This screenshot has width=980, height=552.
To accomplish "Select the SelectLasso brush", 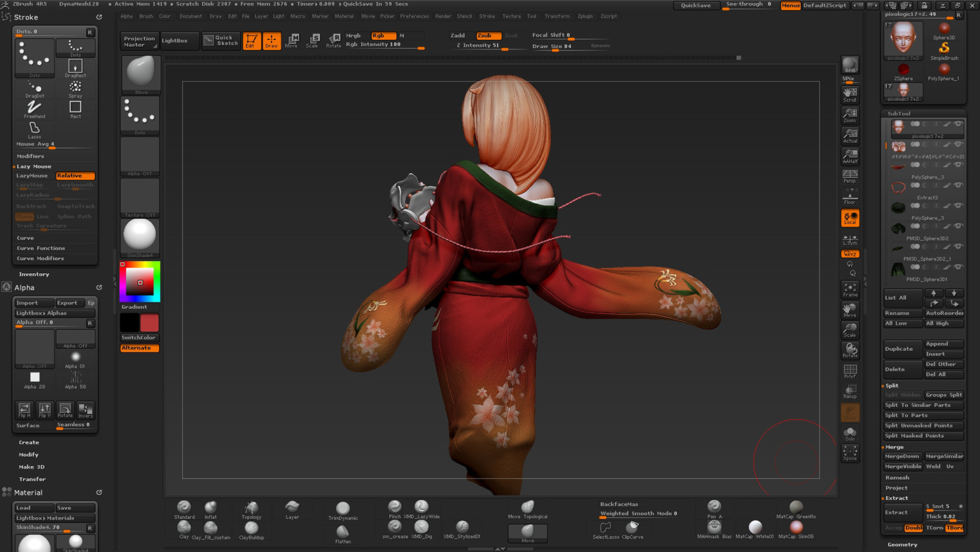I will 605,530.
